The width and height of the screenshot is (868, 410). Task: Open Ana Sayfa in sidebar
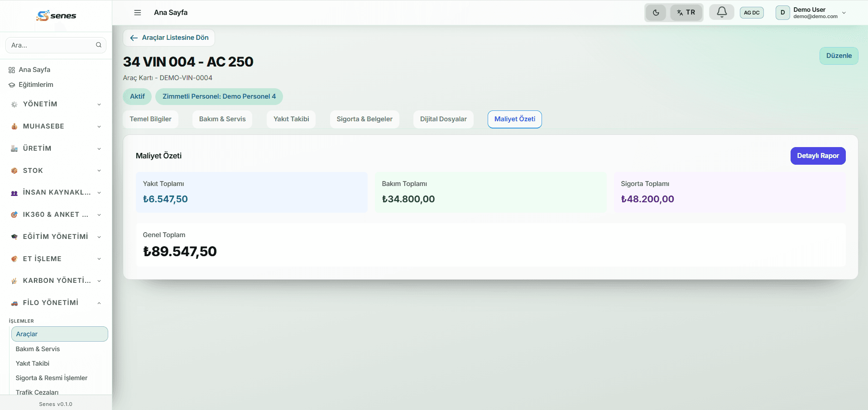coord(34,70)
